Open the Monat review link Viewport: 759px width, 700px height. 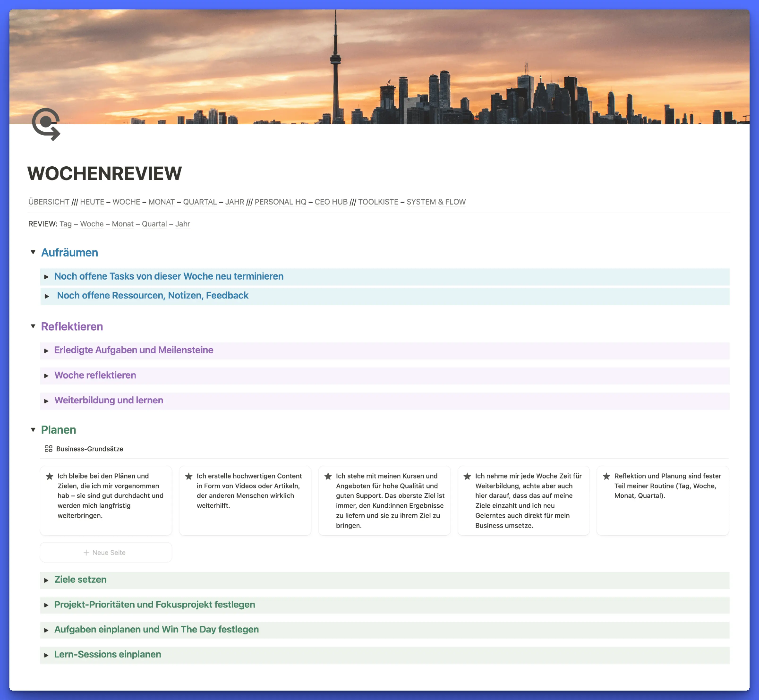pos(122,224)
